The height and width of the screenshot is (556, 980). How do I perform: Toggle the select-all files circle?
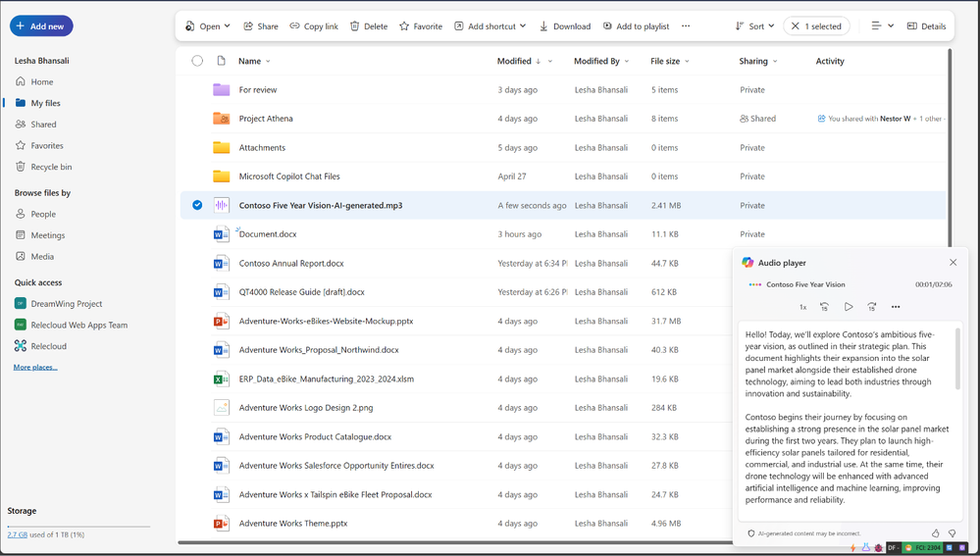tap(197, 61)
